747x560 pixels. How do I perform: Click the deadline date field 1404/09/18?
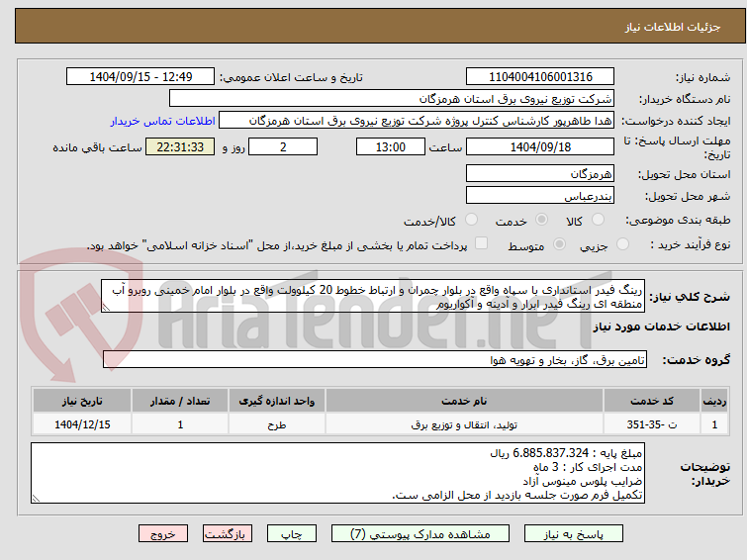(540, 146)
